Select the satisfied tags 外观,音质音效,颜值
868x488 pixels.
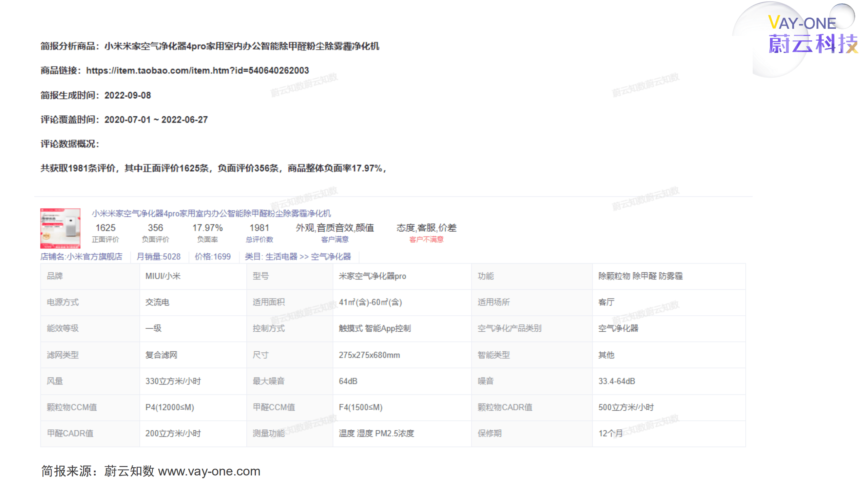click(335, 228)
